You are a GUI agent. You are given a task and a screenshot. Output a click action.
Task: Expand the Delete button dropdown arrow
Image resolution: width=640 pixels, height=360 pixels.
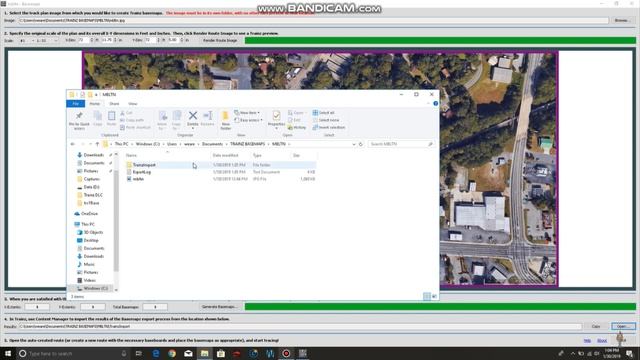click(193, 129)
